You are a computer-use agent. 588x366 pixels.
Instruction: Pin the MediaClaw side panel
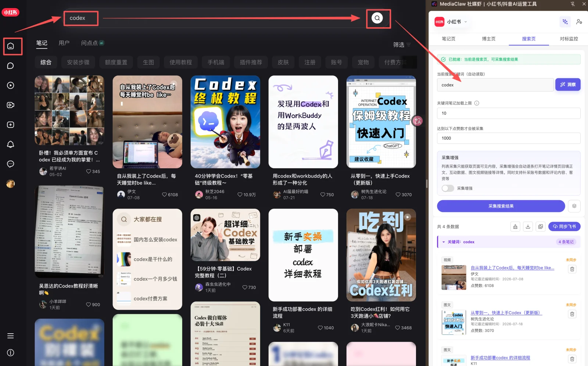pos(573,4)
